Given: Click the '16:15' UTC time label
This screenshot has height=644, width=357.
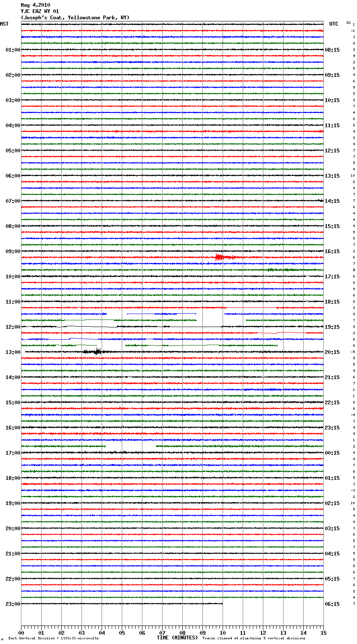Looking at the screenshot, I should [x=332, y=251].
